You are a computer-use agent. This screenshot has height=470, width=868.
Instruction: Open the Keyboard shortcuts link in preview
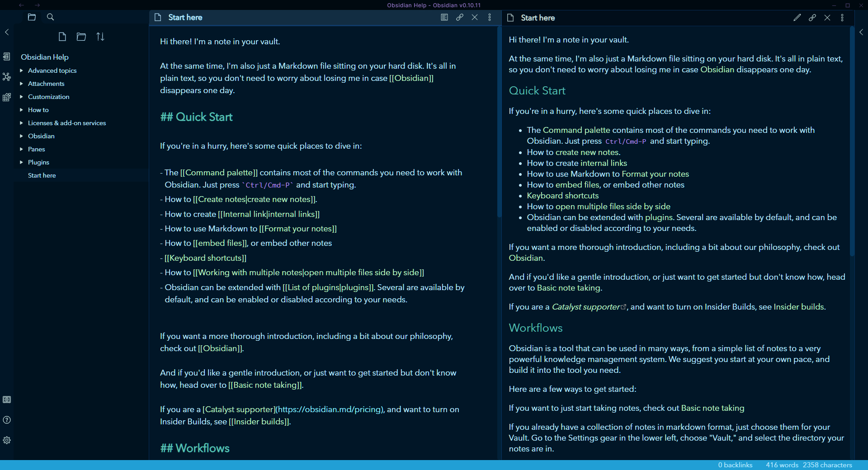coord(563,196)
